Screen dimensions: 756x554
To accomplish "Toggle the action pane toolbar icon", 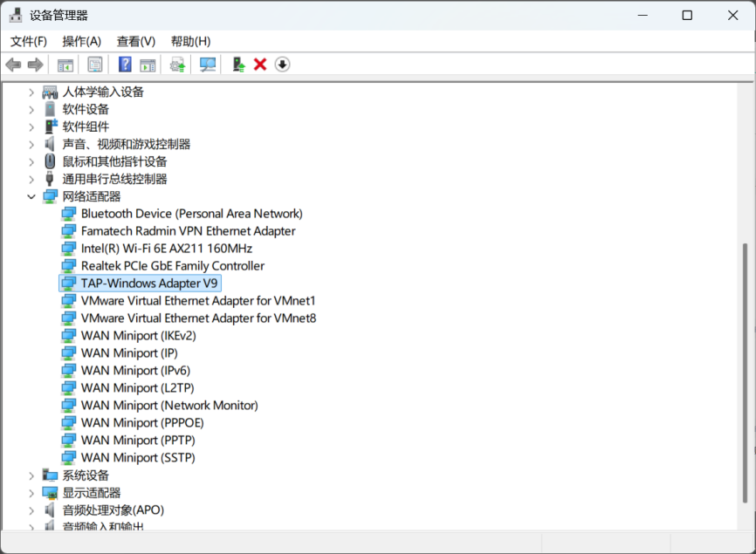I will click(148, 65).
